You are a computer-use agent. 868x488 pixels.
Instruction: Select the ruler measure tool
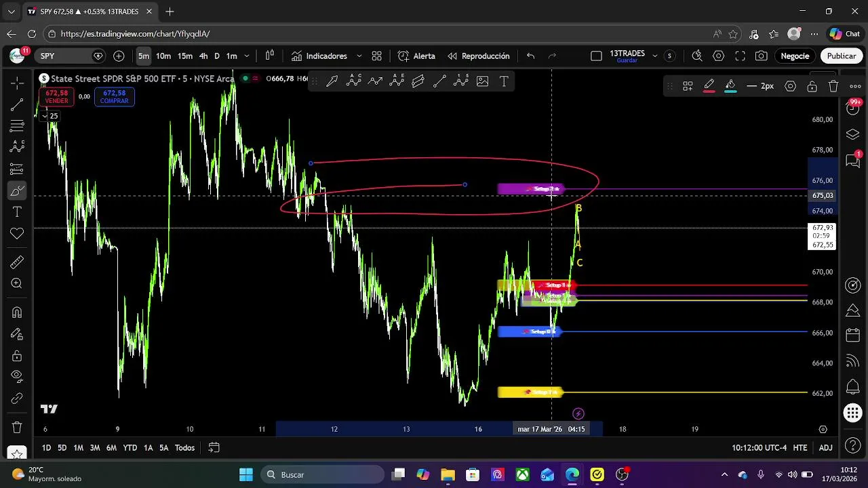17,262
